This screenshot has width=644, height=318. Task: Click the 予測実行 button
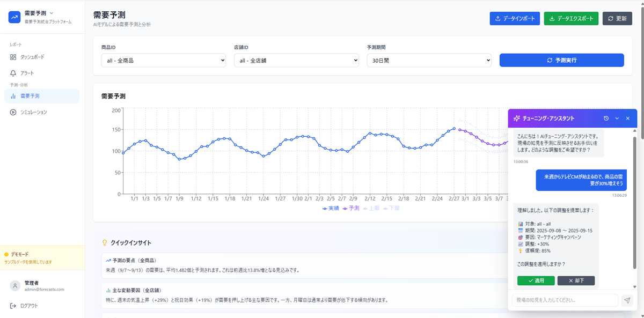pyautogui.click(x=561, y=60)
